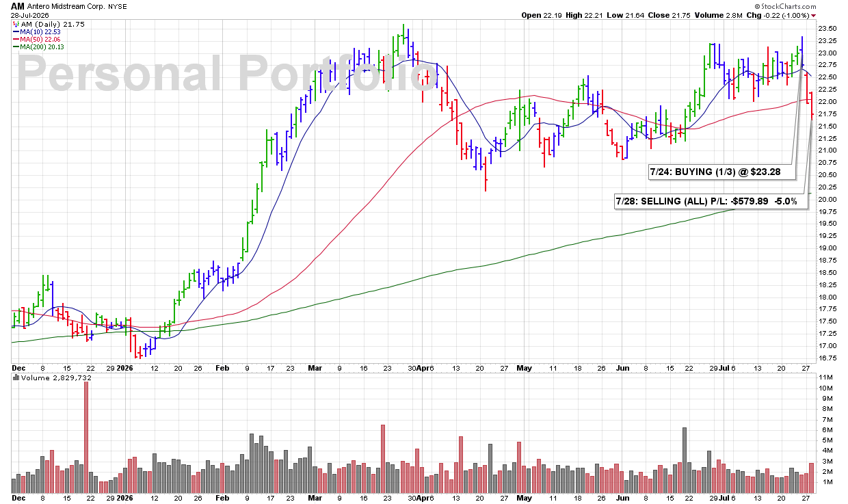
Task: Click the Open 22.19 value
Action: point(542,15)
